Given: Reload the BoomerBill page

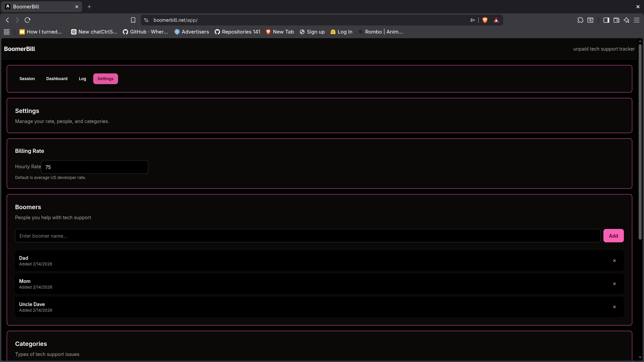Looking at the screenshot, I should tap(28, 20).
